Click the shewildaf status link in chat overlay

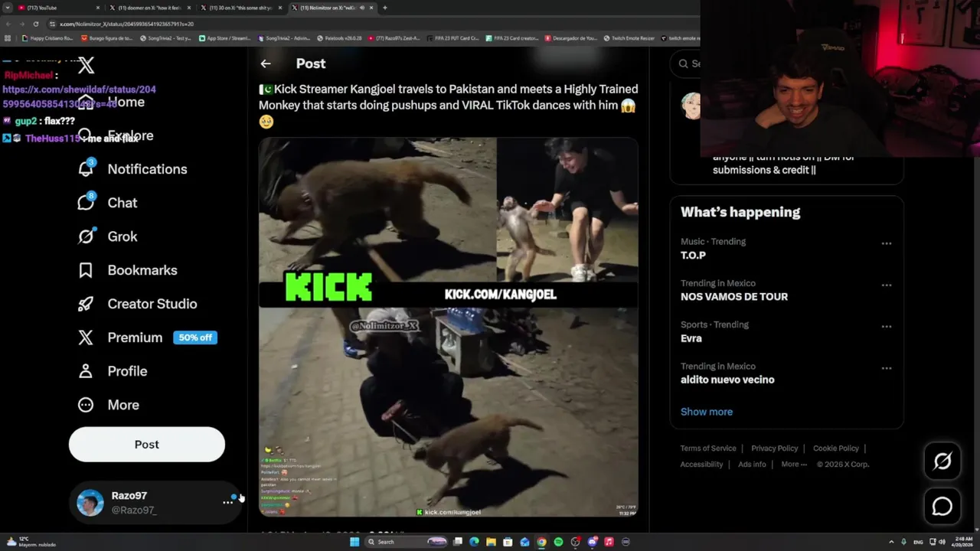pos(79,96)
